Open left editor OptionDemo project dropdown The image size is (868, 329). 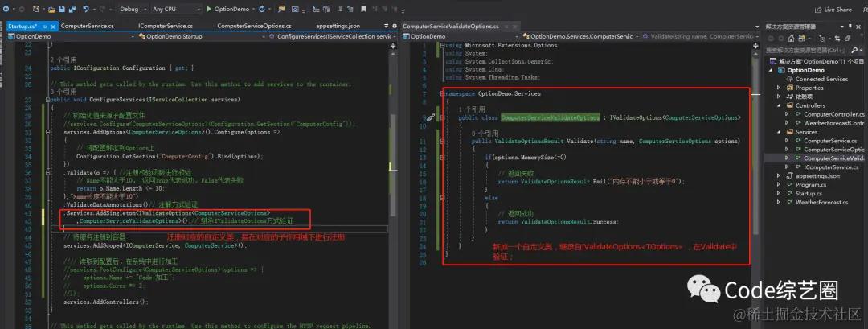[x=70, y=36]
